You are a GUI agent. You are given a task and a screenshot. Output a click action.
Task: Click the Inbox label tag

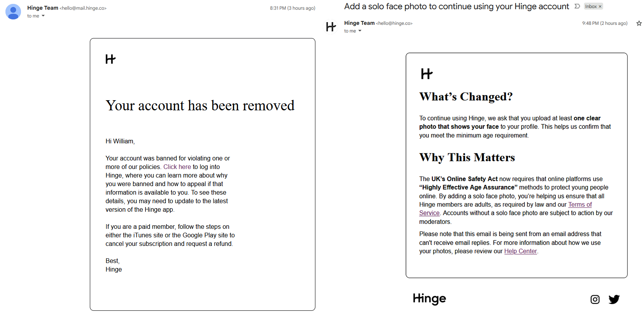point(591,7)
